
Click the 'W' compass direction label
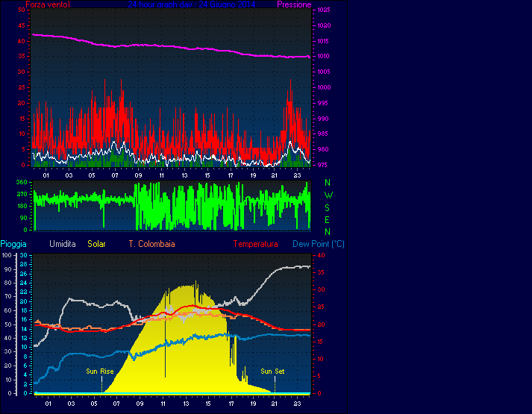pyautogui.click(x=328, y=195)
